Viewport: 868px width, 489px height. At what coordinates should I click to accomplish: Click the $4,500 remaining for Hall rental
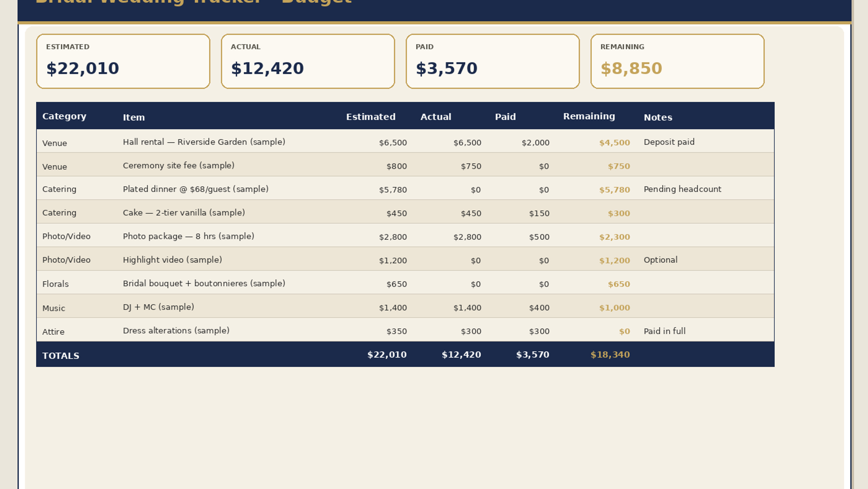pyautogui.click(x=615, y=143)
